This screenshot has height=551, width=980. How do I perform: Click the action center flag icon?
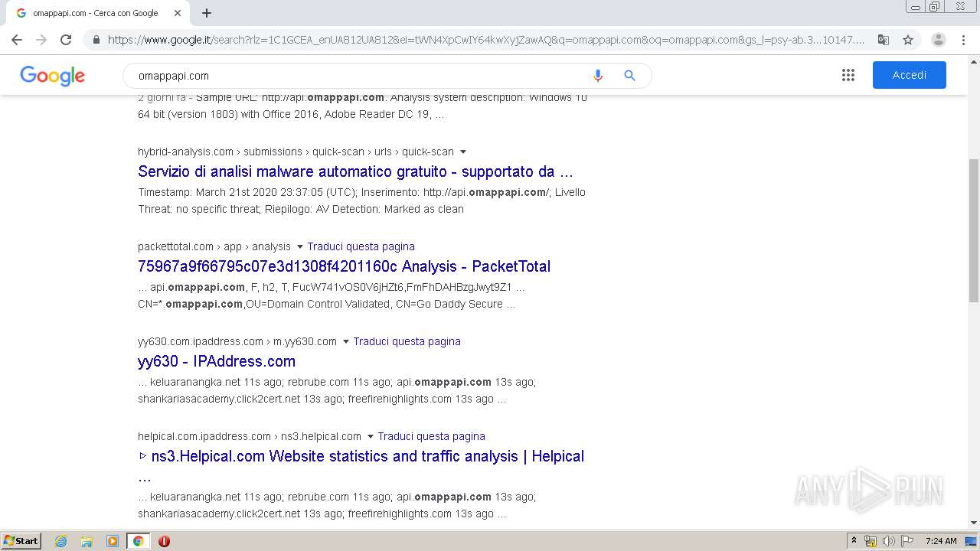pyautogui.click(x=907, y=541)
